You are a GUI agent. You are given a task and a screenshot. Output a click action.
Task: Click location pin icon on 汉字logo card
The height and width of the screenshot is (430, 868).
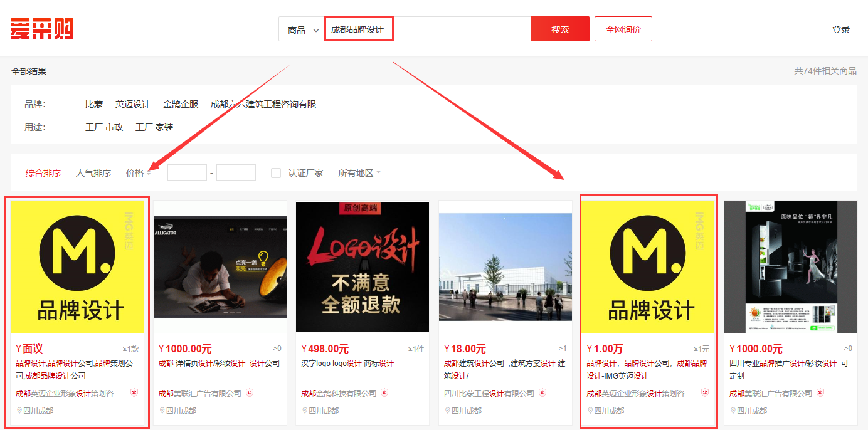(x=305, y=411)
